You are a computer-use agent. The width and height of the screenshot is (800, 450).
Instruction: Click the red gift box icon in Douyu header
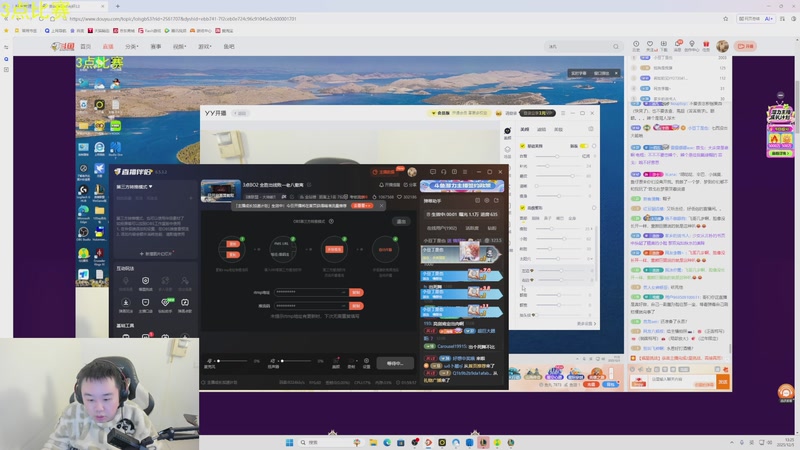click(x=706, y=44)
